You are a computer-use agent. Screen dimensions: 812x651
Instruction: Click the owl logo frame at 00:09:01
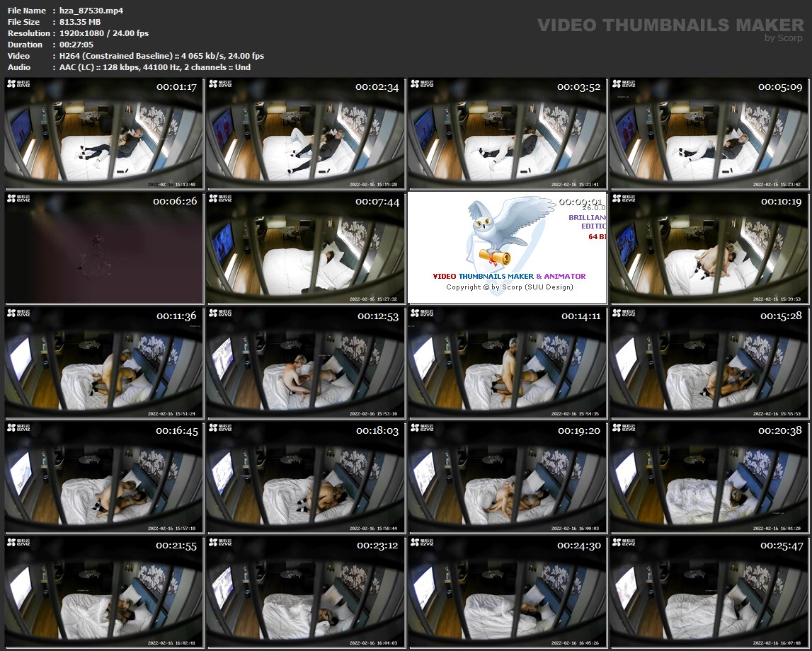(507, 248)
